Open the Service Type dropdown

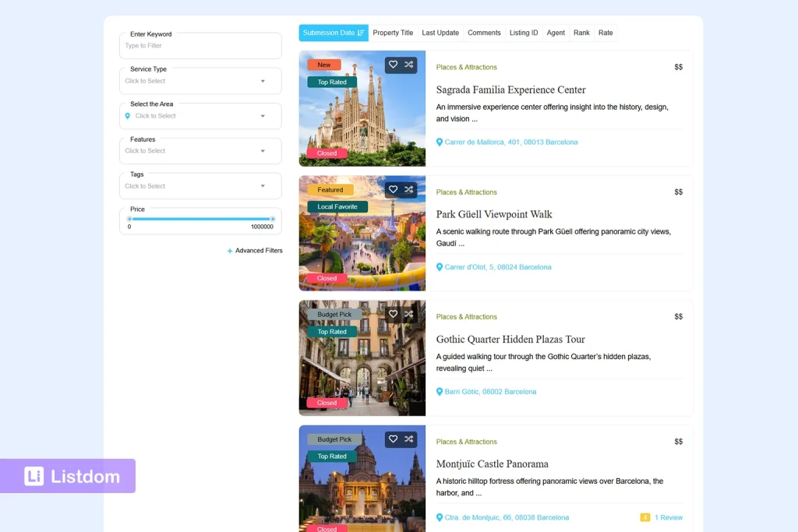coord(200,80)
